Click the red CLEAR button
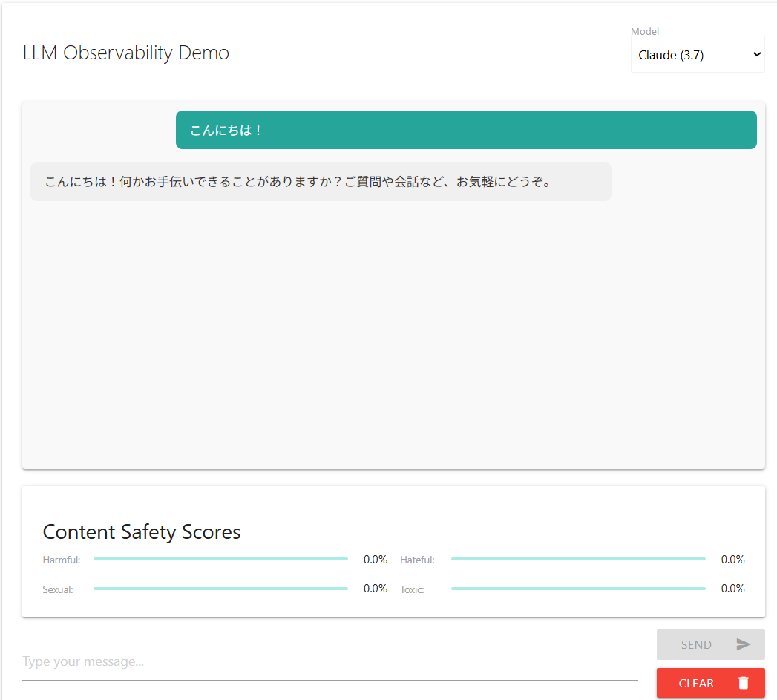This screenshot has height=700, width=777. tap(711, 683)
